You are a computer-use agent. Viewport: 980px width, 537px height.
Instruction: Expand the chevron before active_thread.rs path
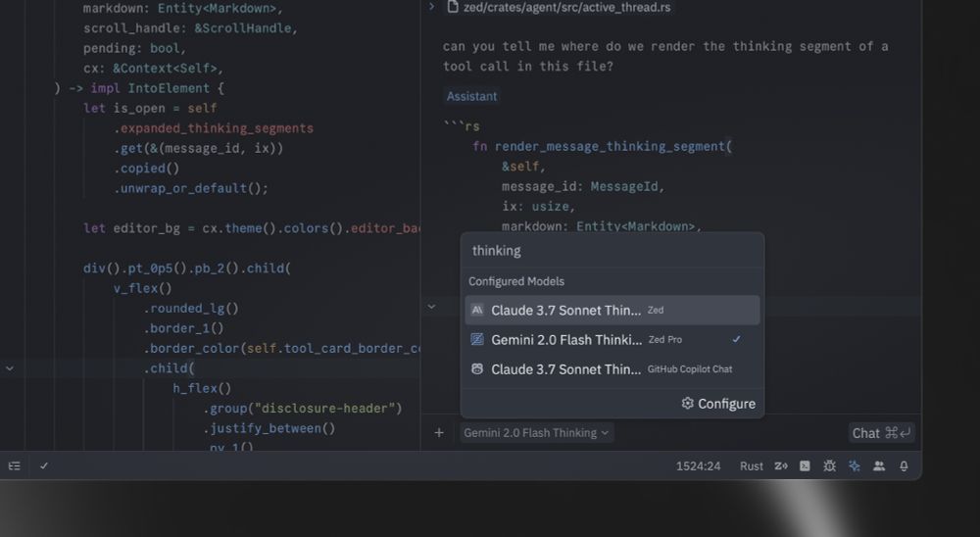(x=431, y=7)
